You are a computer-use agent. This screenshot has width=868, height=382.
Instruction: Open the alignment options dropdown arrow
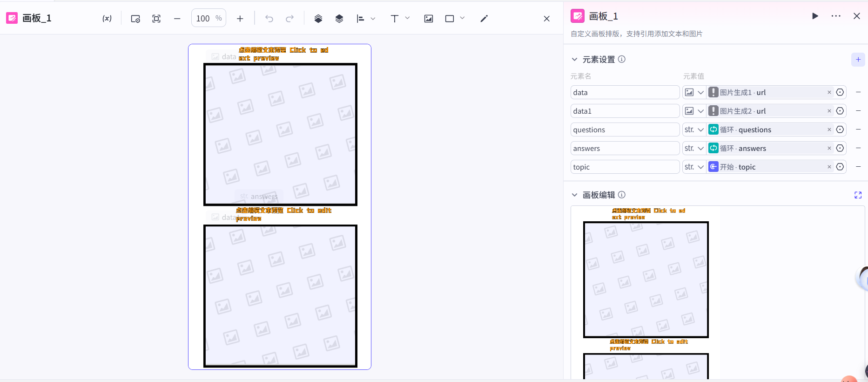coord(373,19)
